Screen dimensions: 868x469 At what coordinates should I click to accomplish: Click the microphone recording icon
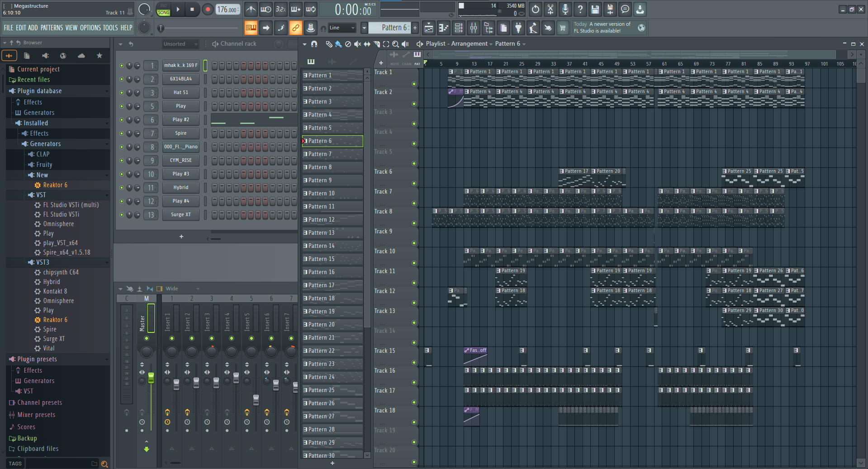[x=565, y=9]
